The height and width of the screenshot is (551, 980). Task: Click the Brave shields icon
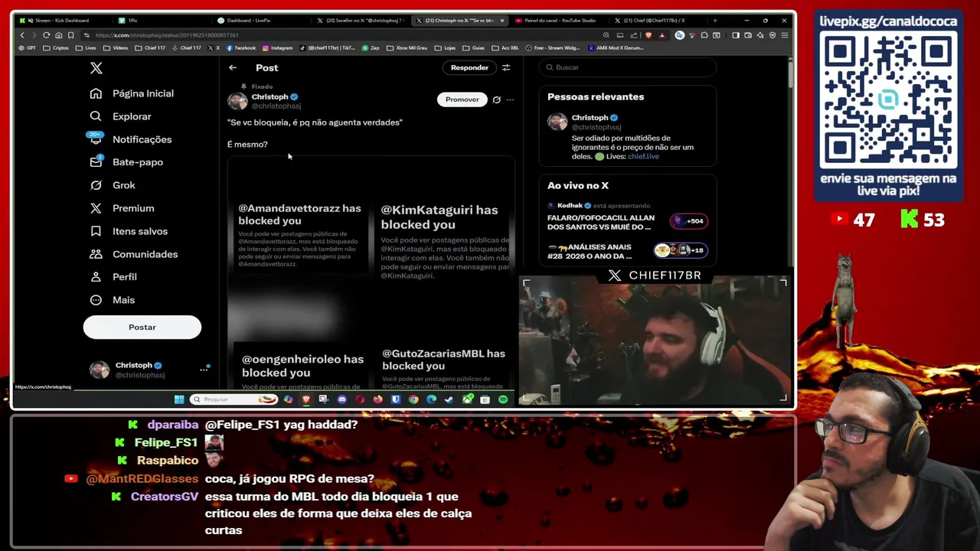(648, 35)
